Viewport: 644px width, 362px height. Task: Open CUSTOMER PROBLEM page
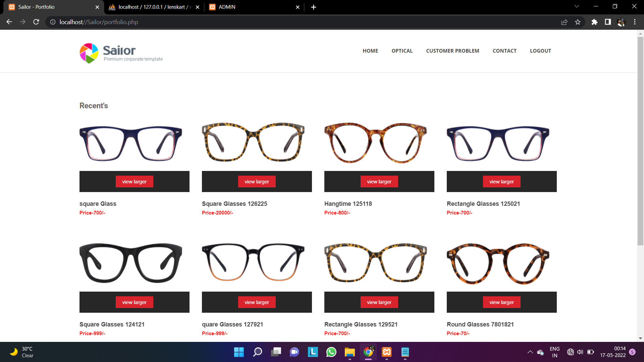pyautogui.click(x=452, y=51)
